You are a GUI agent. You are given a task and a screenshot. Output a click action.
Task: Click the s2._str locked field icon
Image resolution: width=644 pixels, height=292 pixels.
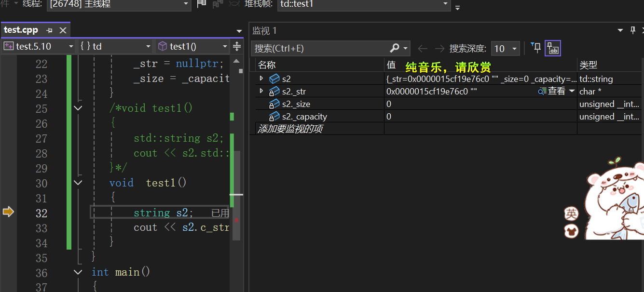[x=274, y=91]
